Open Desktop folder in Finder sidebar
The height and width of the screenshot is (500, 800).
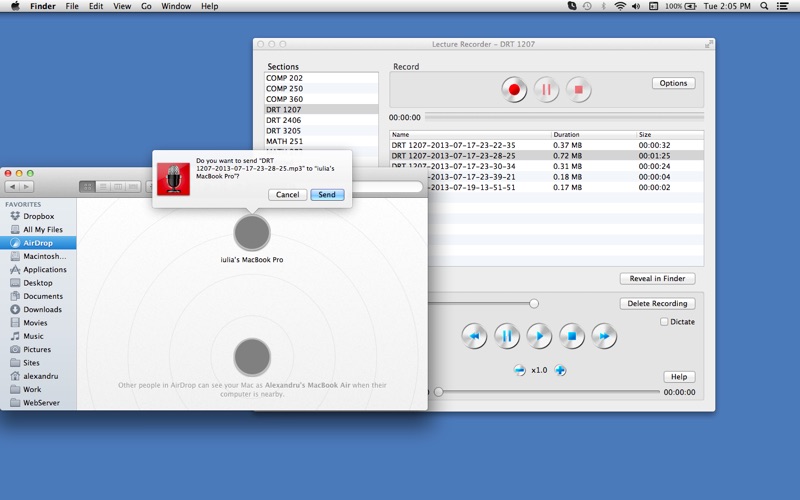pos(38,283)
